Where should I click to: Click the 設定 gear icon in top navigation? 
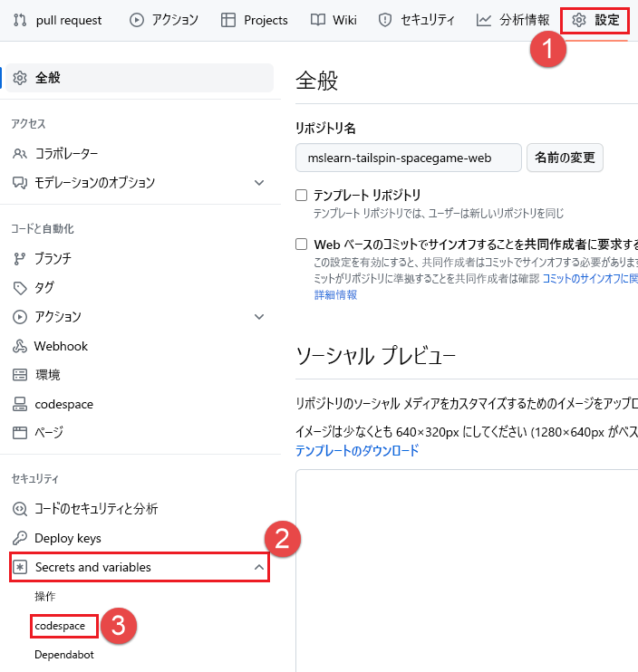579,20
